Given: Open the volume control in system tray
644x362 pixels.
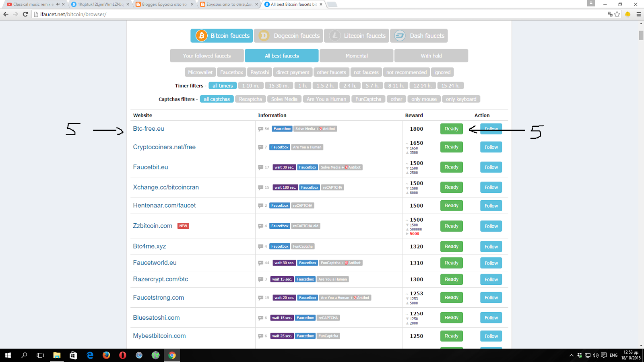Looking at the screenshot, I should (596, 355).
